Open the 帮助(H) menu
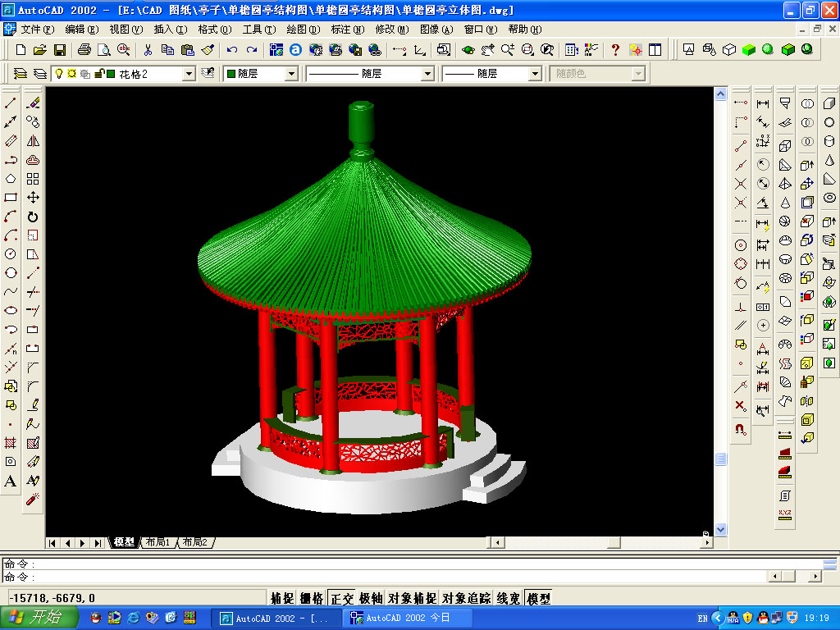The width and height of the screenshot is (840, 630). (x=524, y=30)
